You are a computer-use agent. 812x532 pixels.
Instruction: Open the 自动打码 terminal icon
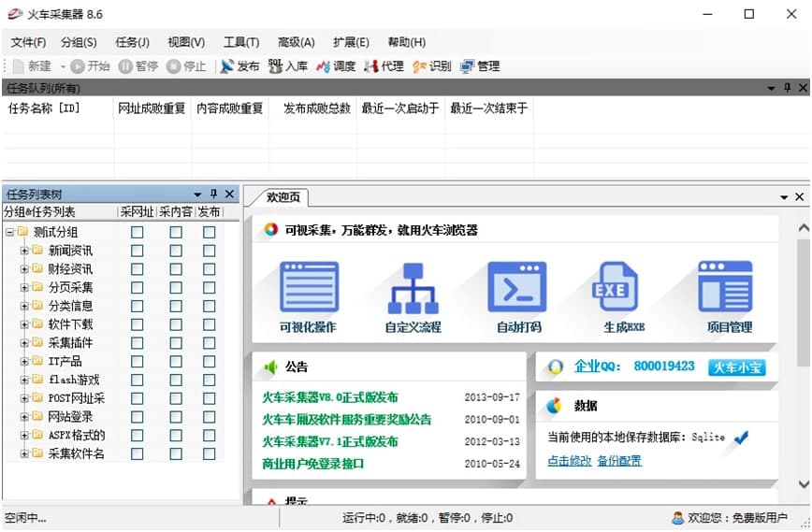[x=516, y=287]
